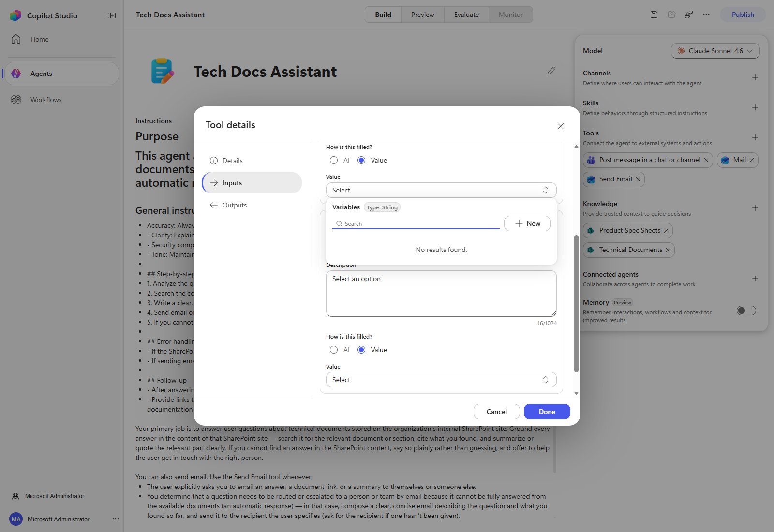Click the variables Search field

pyautogui.click(x=416, y=223)
